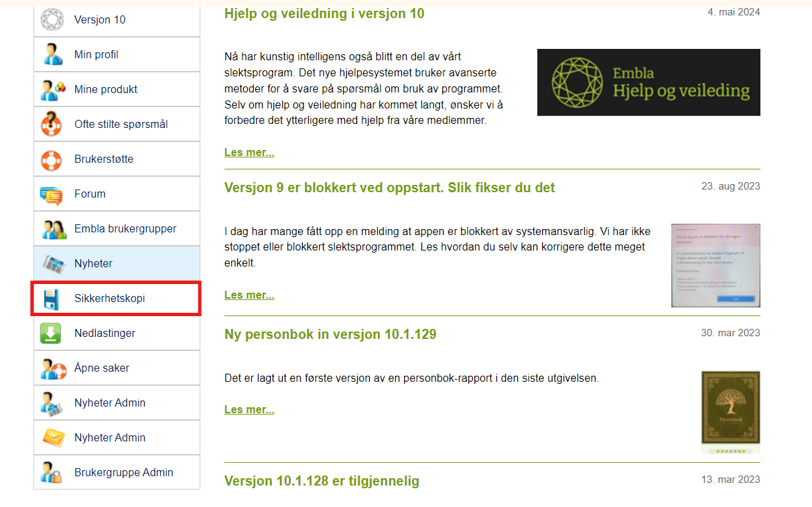Select the Ofte stilte spørsmål lifebuoy icon
This screenshot has width=812, height=507.
[52, 124]
